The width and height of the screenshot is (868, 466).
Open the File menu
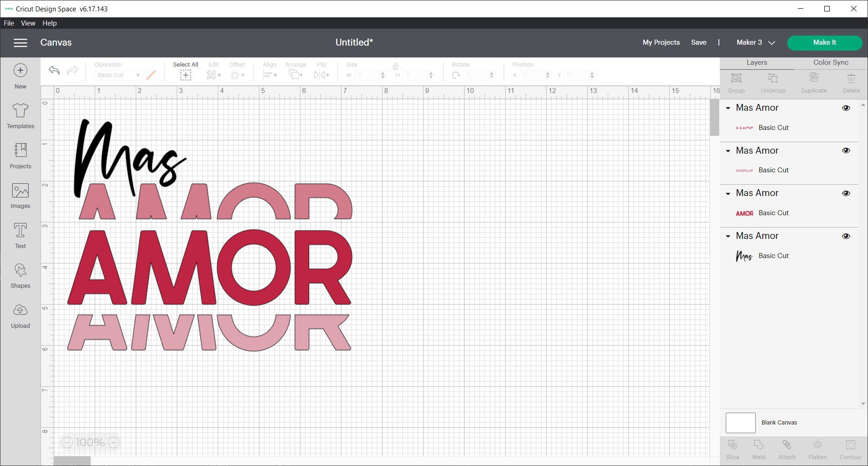click(x=9, y=23)
